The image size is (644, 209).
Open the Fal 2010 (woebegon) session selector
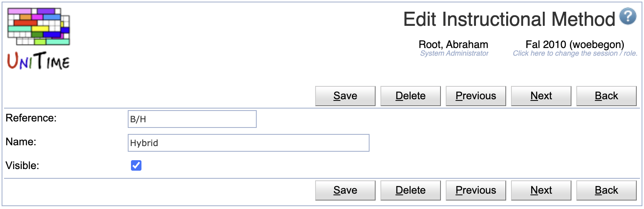(x=575, y=44)
